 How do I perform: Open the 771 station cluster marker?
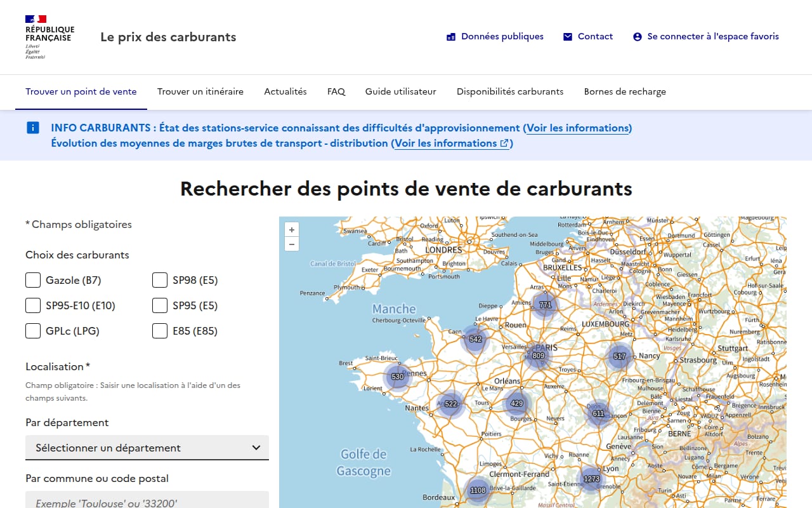(x=545, y=305)
